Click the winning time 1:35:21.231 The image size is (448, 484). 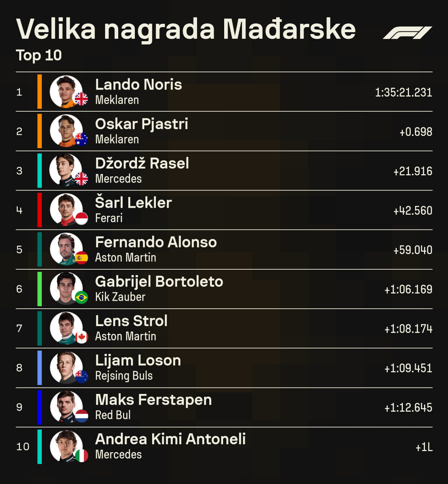(x=403, y=93)
